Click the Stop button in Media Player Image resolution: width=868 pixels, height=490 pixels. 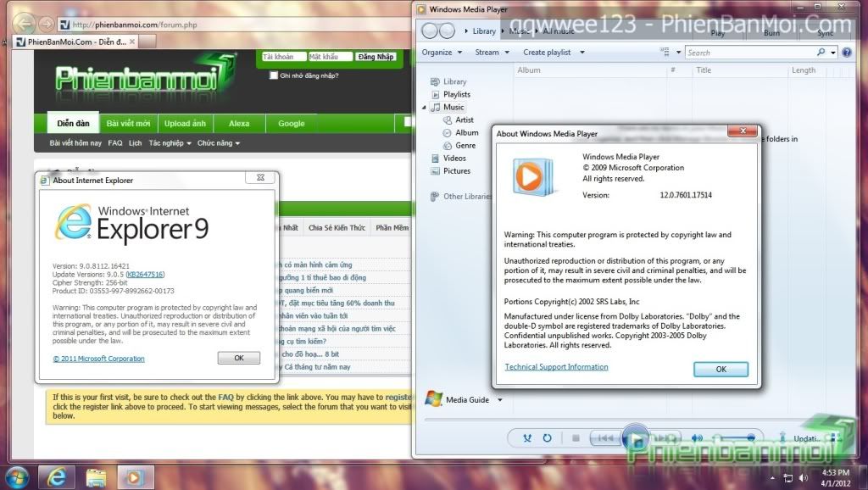click(x=576, y=438)
